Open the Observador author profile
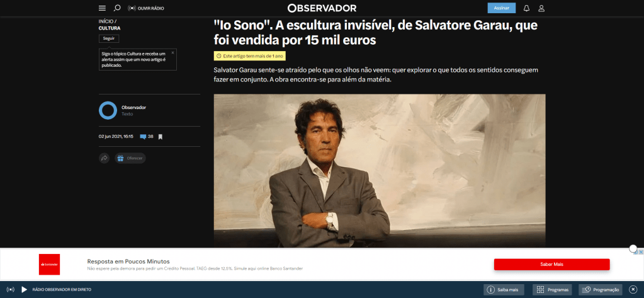Screen dimensions: 644x298 [133, 108]
